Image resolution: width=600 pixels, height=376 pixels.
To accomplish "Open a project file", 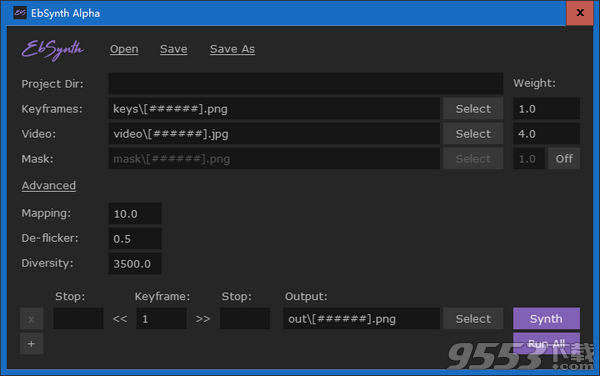I will pos(124,49).
